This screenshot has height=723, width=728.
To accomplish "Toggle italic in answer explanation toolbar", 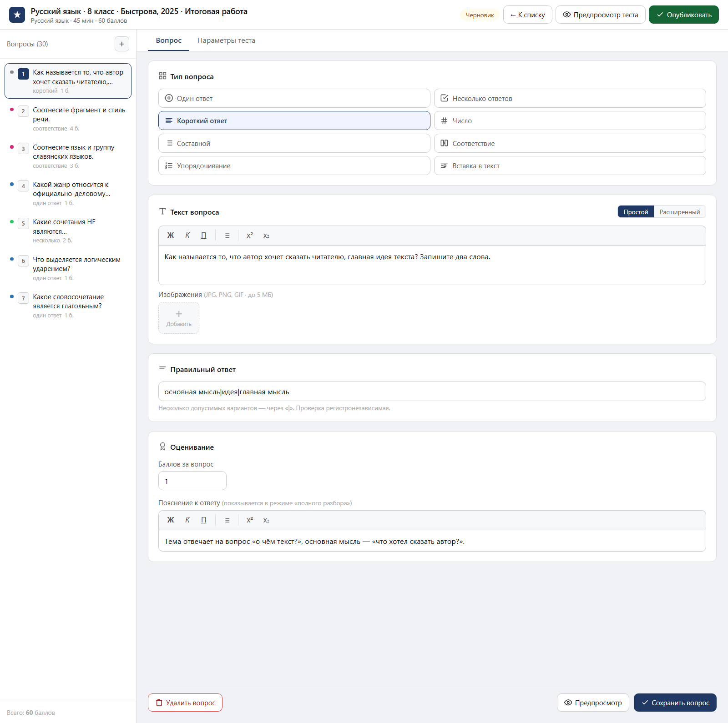I will 187,520.
